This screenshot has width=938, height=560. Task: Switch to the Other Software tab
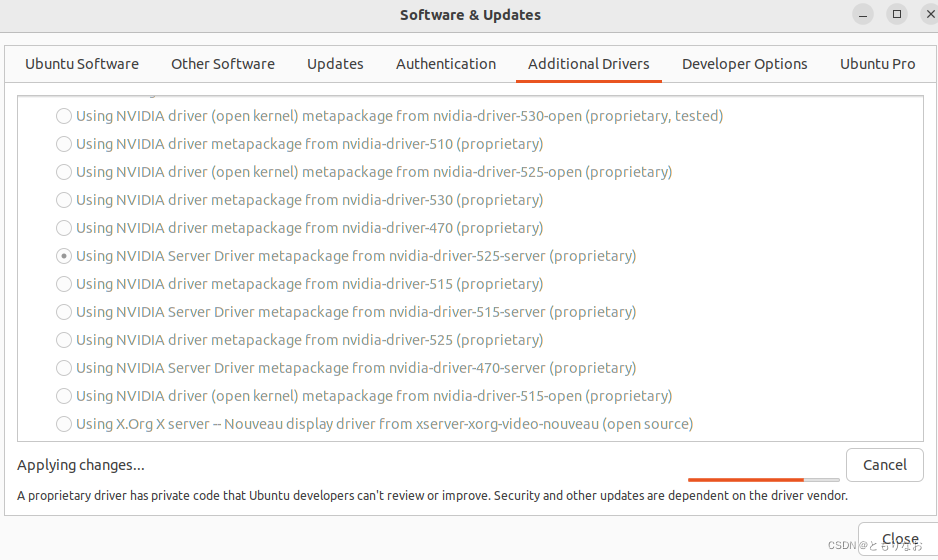223,64
